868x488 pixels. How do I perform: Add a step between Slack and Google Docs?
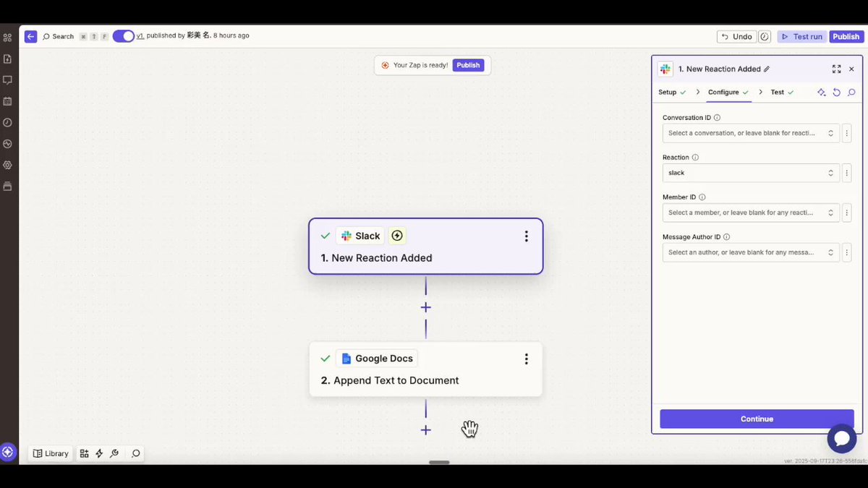[426, 307]
